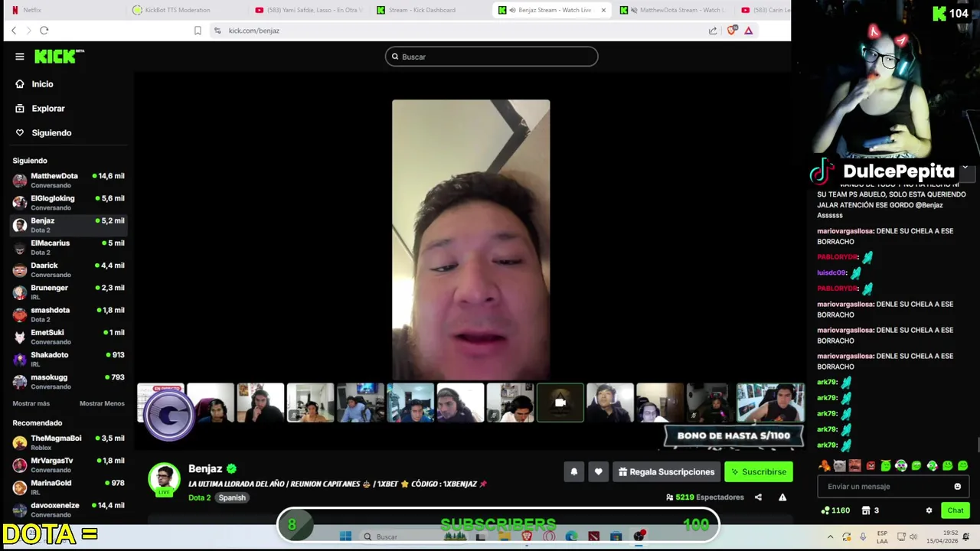Click Benjaz's live avatar
980x551 pixels.
click(164, 479)
